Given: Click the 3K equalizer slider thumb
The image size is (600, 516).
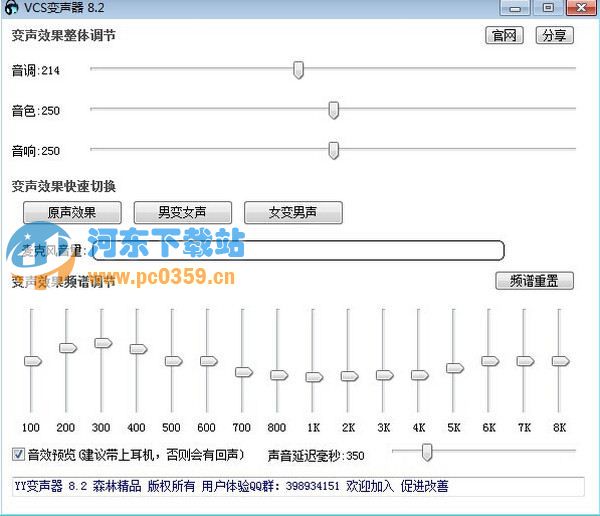Looking at the screenshot, I should coord(385,375).
